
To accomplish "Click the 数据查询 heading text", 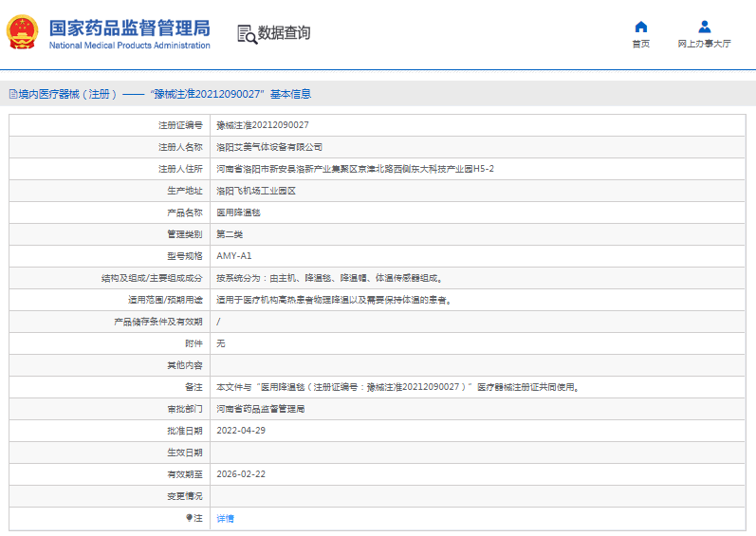I will coord(284,33).
